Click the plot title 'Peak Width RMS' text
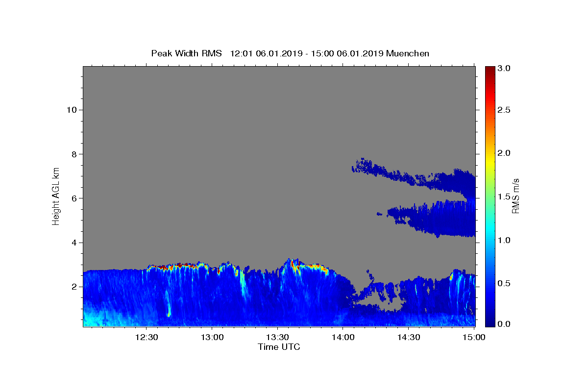 [x=186, y=53]
